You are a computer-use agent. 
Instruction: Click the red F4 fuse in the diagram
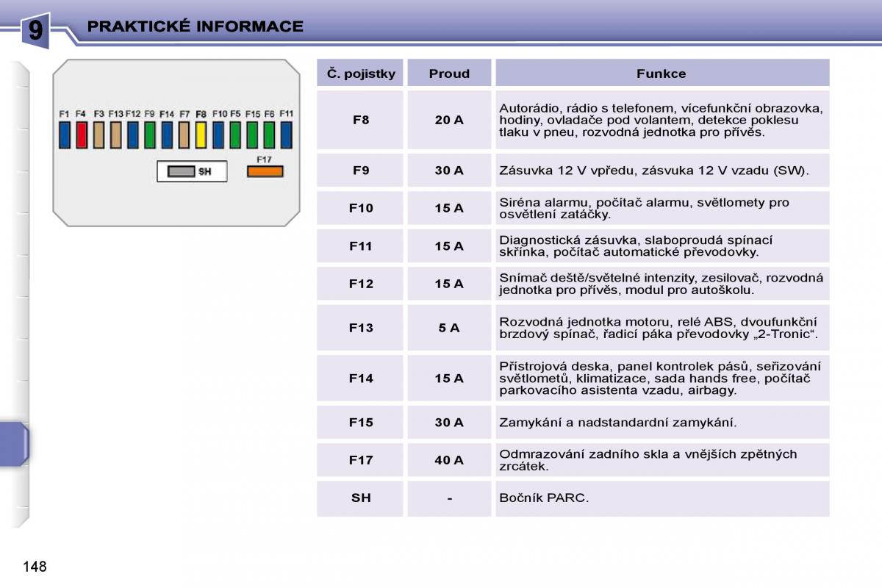point(82,135)
